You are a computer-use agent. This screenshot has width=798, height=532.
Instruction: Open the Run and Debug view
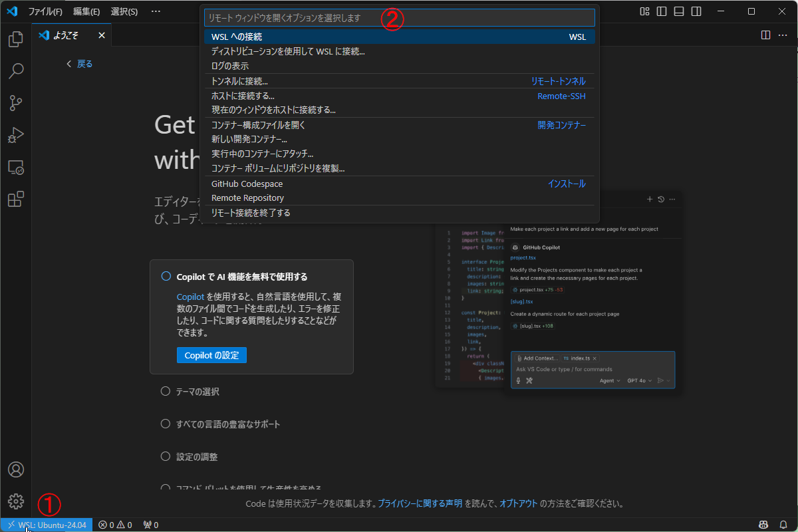point(16,135)
